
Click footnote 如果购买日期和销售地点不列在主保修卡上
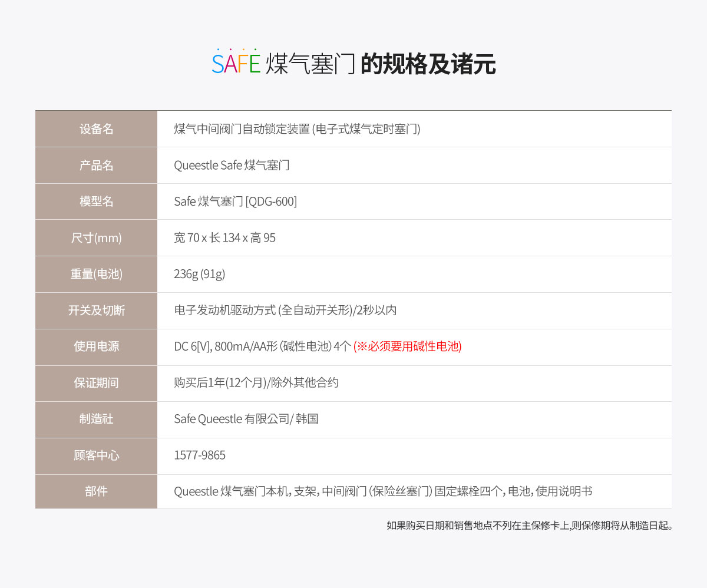(478, 525)
